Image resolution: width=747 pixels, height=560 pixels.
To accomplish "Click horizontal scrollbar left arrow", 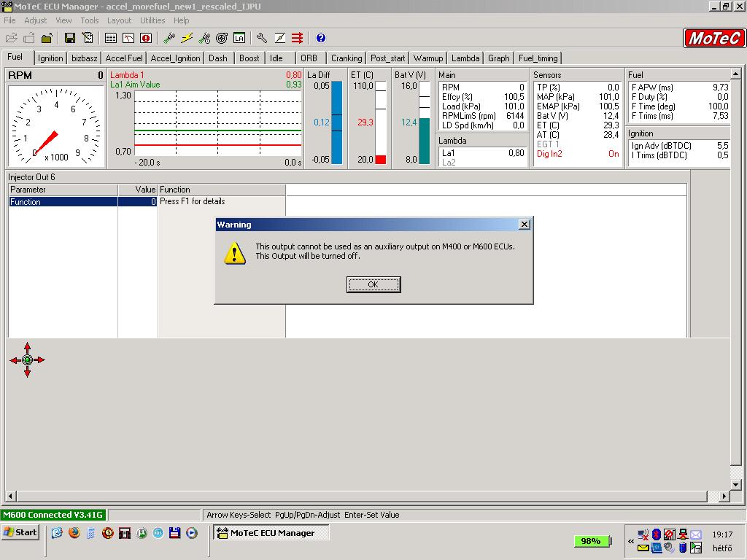I will pyautogui.click(x=10, y=496).
